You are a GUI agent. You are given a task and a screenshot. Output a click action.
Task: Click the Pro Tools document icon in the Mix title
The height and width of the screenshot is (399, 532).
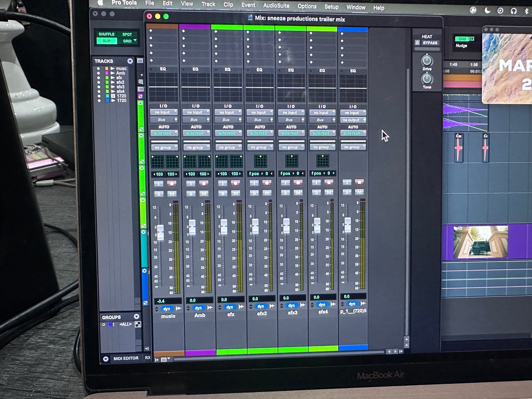(x=250, y=17)
